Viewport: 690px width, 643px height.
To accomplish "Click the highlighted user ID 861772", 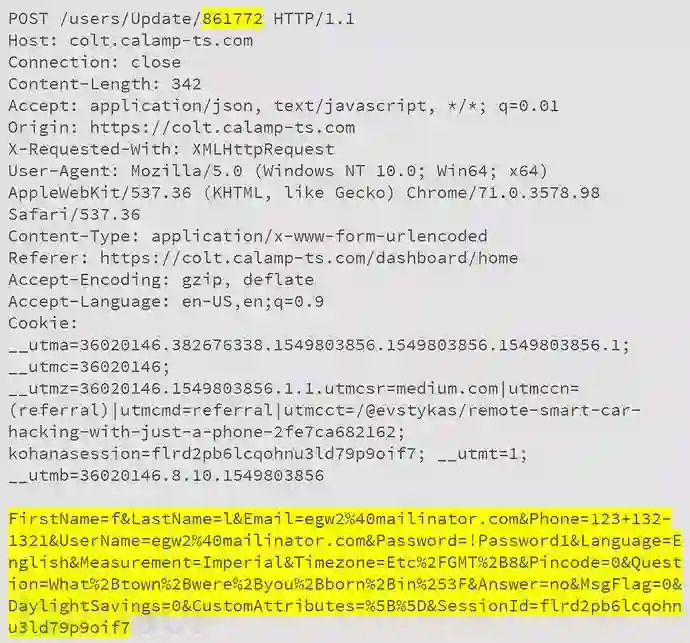I will tap(233, 19).
